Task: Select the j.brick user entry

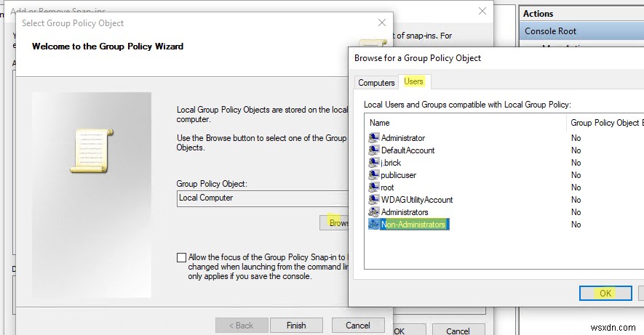Action: pyautogui.click(x=391, y=162)
